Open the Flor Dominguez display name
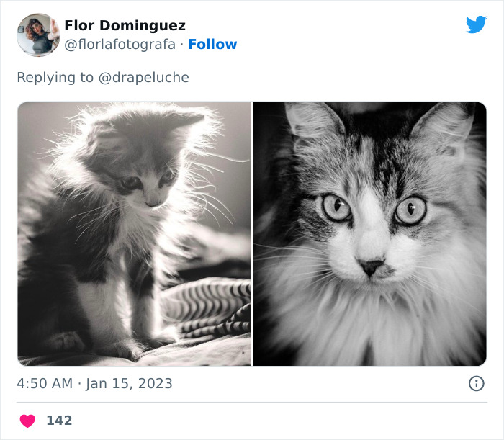The image size is (504, 440). click(125, 26)
